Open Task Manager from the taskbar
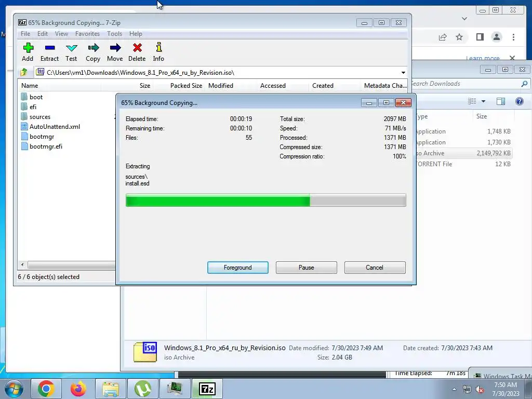This screenshot has height=399, width=532. pos(175,389)
